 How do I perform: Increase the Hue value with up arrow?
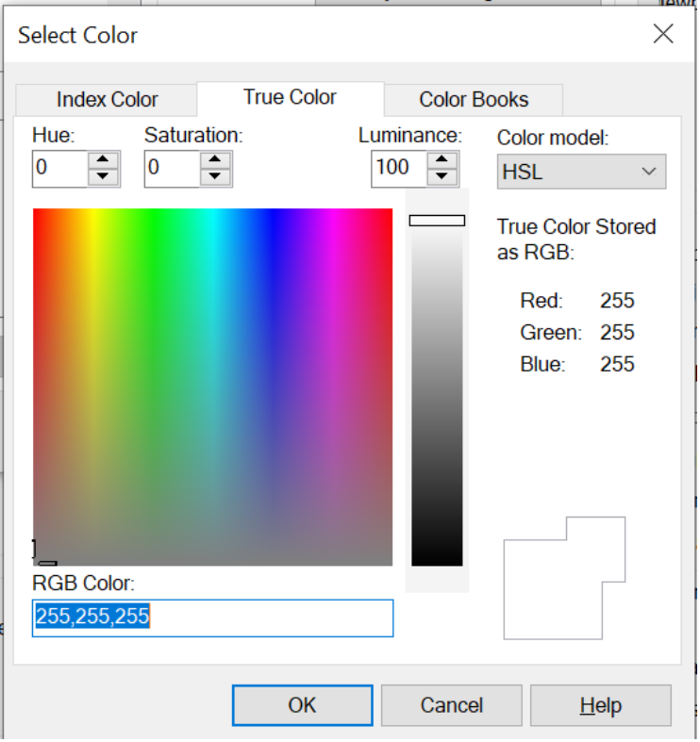click(x=104, y=160)
